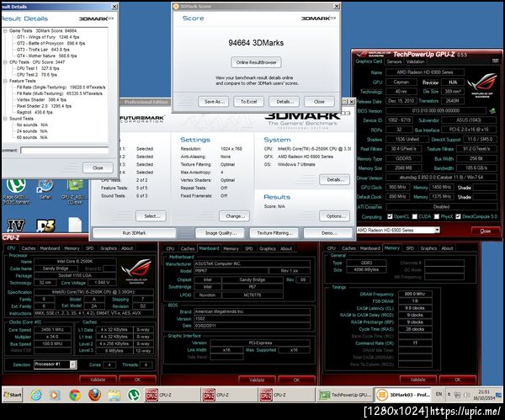
Task: Toggle the OpenCL checkbox in GPU-Z
Action: [390, 216]
